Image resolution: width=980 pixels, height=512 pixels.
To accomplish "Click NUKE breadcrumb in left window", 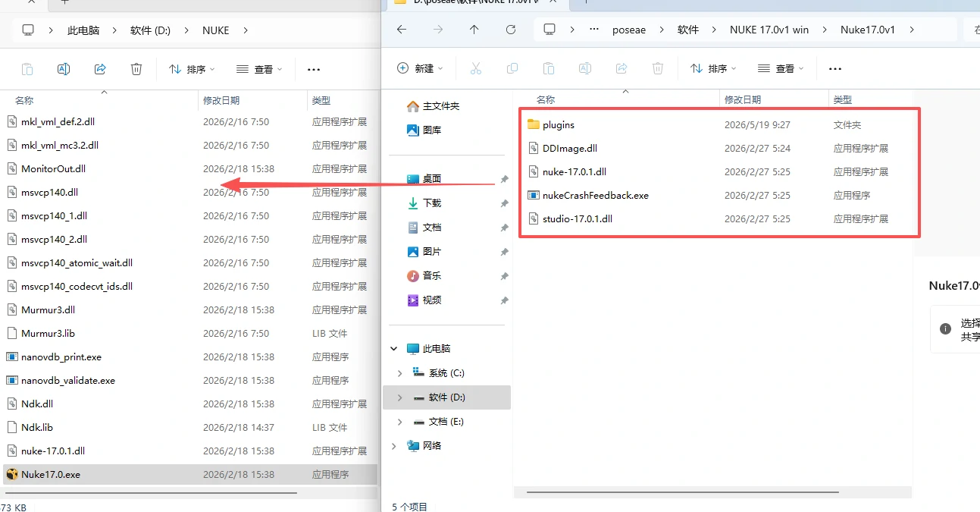I will click(215, 30).
